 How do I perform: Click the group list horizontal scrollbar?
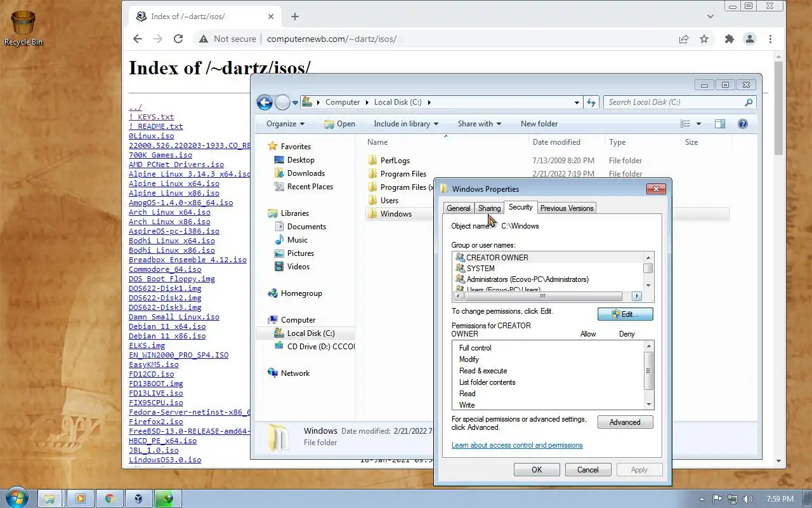542,297
